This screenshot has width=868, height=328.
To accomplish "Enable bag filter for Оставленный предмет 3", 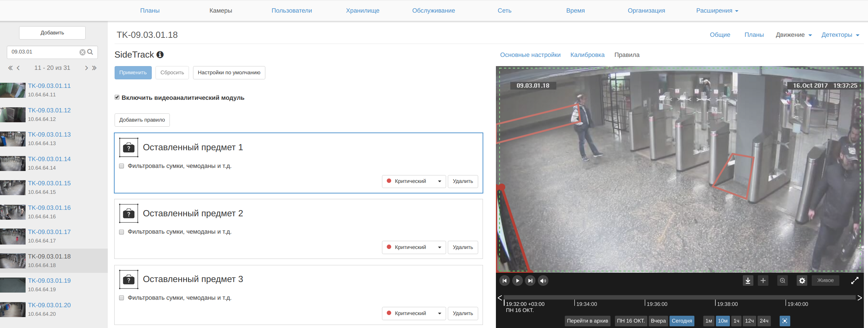I will point(121,298).
